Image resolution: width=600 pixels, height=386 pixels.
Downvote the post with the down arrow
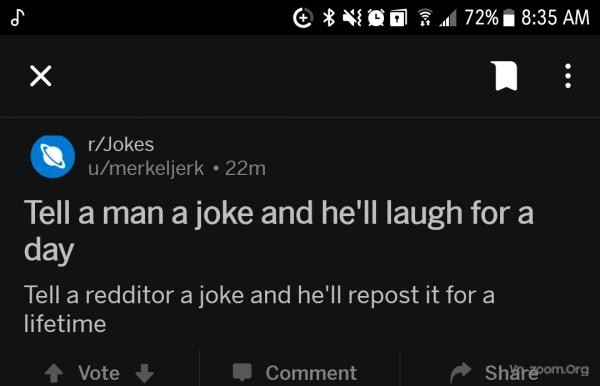coord(145,373)
